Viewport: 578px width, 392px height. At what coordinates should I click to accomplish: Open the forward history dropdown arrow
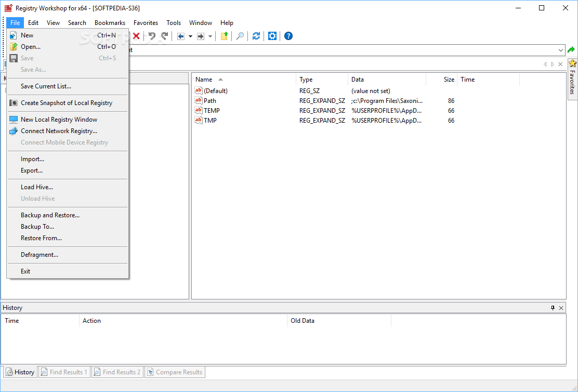point(210,36)
